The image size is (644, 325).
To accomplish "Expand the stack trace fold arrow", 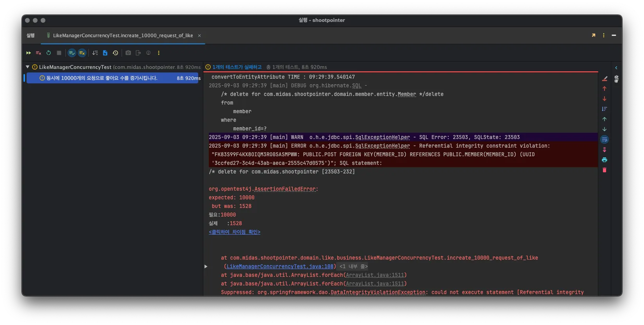I will [206, 266].
